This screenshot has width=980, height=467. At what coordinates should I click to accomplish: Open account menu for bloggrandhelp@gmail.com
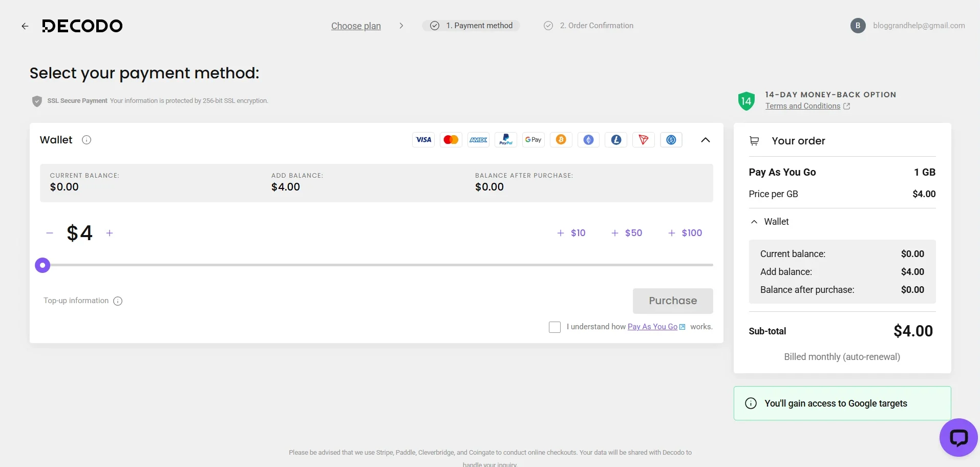click(919, 26)
